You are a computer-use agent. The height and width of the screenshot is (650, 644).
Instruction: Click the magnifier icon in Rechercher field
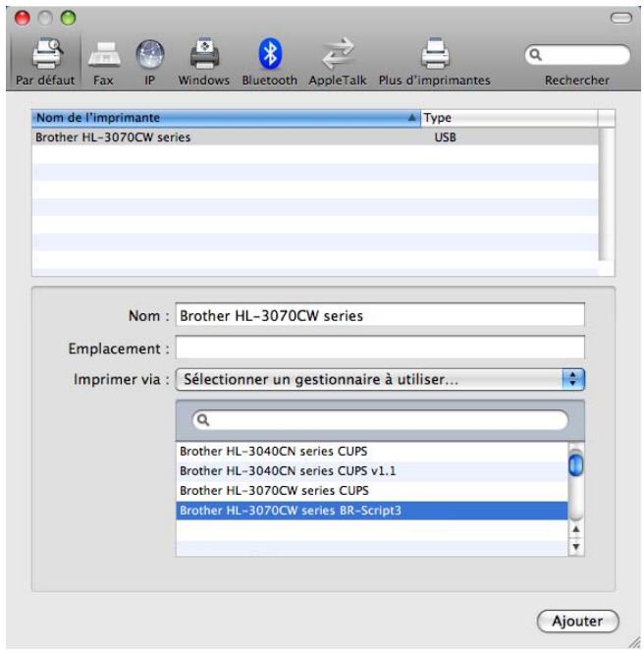pyautogui.click(x=535, y=55)
